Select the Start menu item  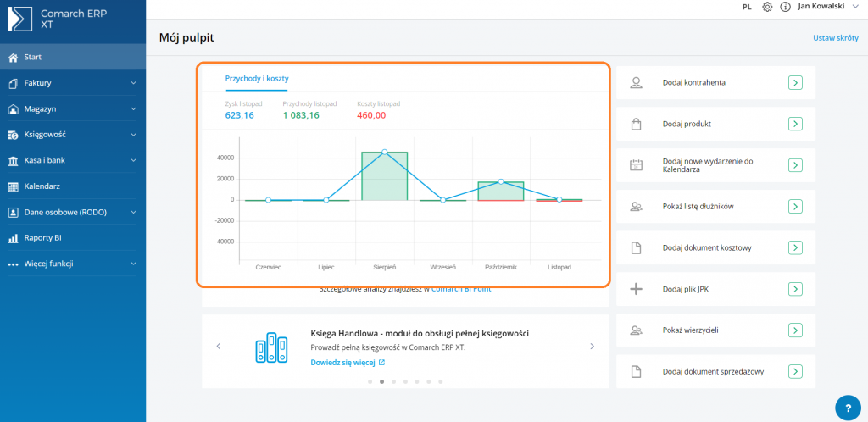[73, 57]
